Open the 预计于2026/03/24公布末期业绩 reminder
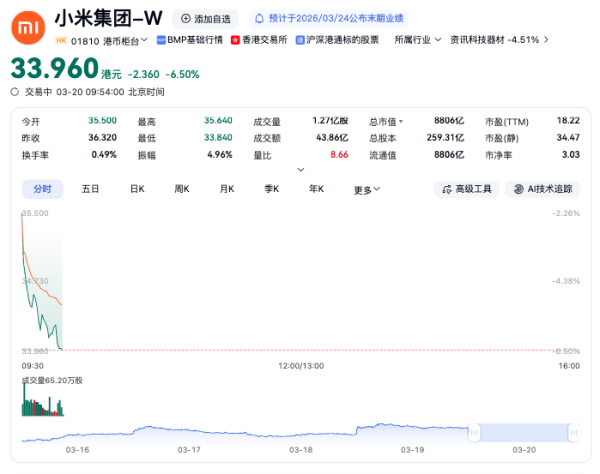This screenshot has width=600, height=474. coord(329,18)
